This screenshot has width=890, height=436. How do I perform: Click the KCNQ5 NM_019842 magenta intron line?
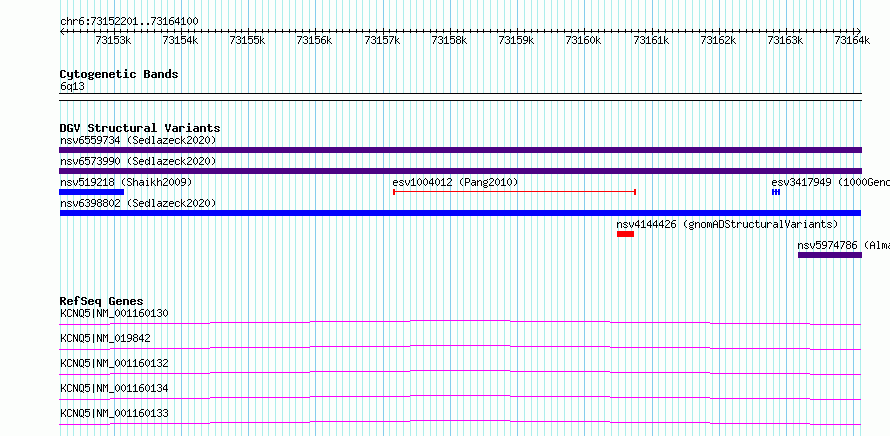tap(460, 347)
